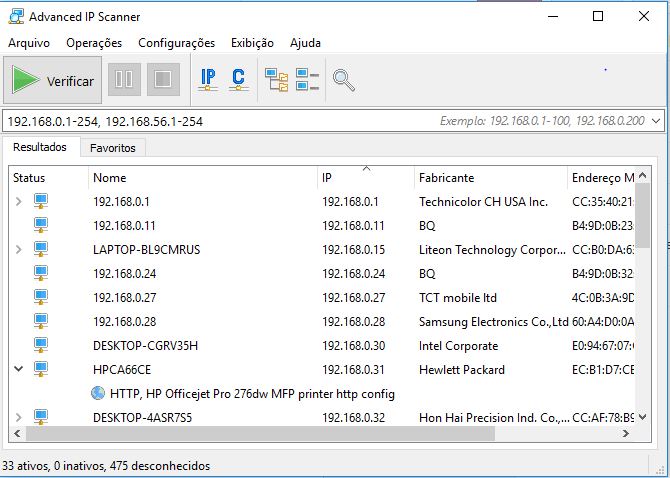
Task: Expand the DESKTOP-4ASR7S5 row
Action: coord(18,417)
